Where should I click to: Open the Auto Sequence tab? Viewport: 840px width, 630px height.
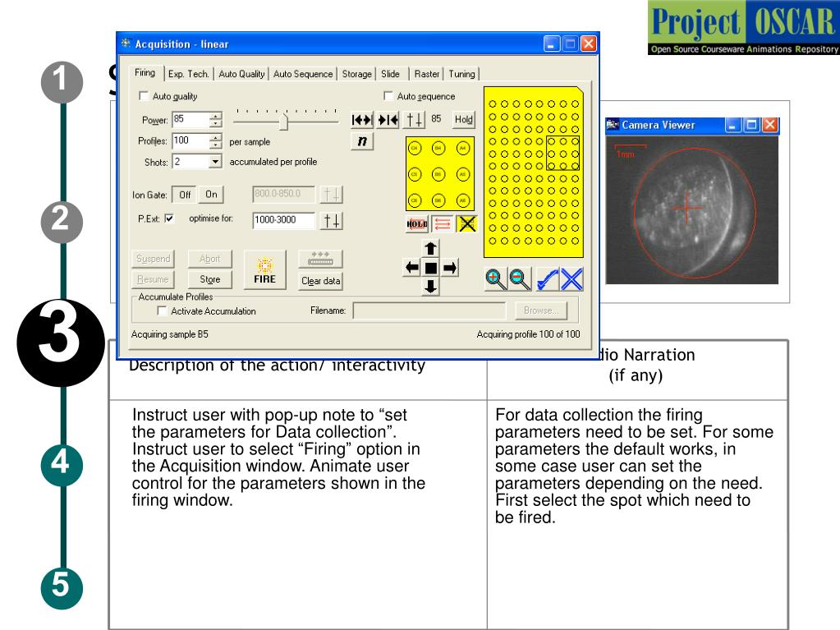coord(303,74)
